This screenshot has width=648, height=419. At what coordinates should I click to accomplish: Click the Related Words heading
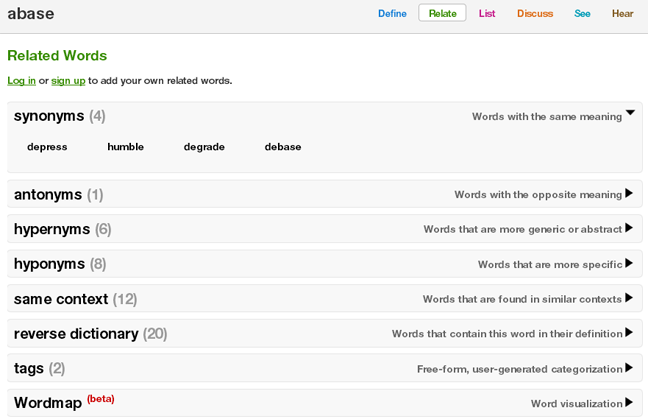point(57,55)
